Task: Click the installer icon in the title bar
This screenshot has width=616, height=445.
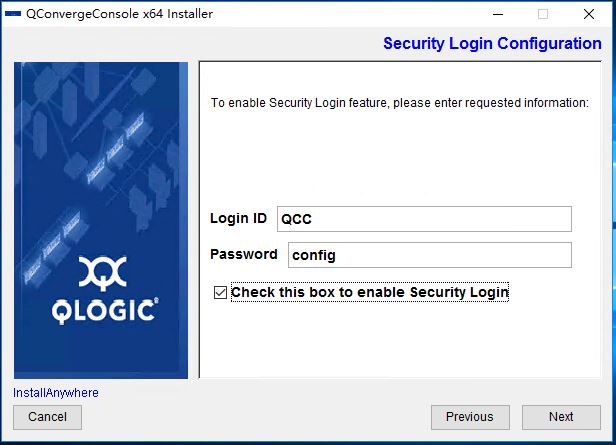Action: tap(13, 14)
